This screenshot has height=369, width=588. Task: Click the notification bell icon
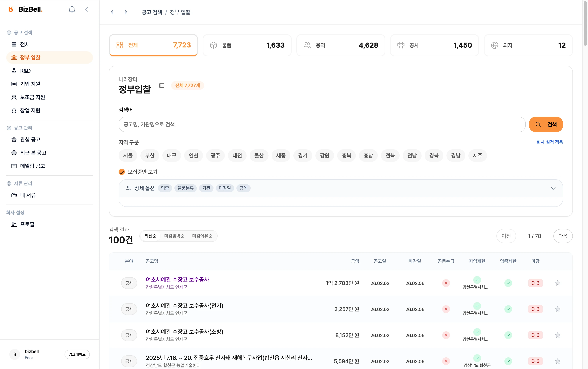tap(72, 9)
